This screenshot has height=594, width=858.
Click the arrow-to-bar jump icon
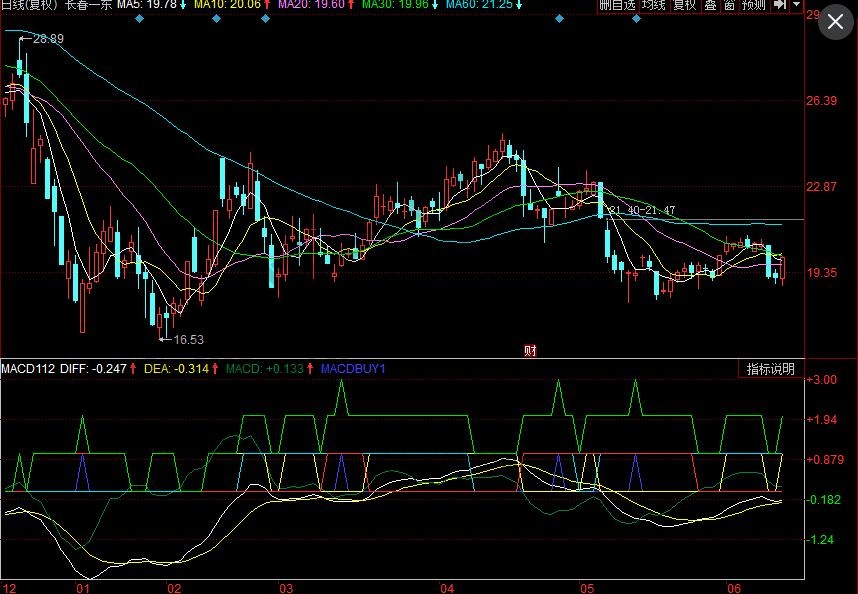coord(780,6)
